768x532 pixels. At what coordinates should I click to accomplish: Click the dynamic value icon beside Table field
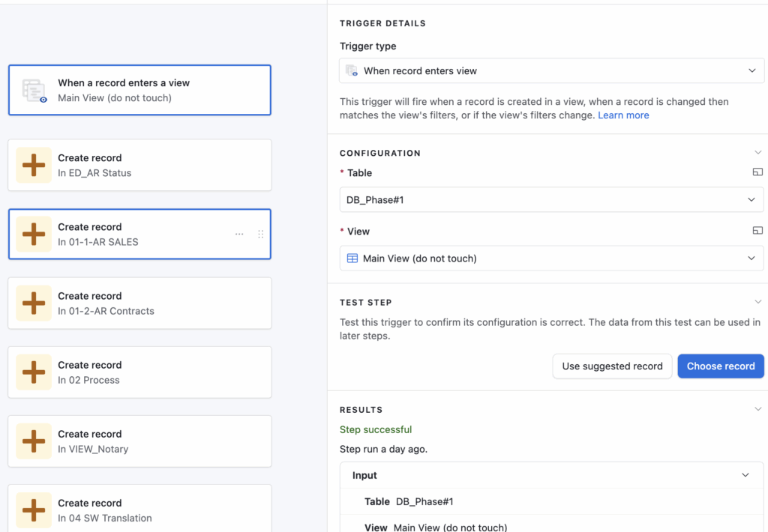757,172
